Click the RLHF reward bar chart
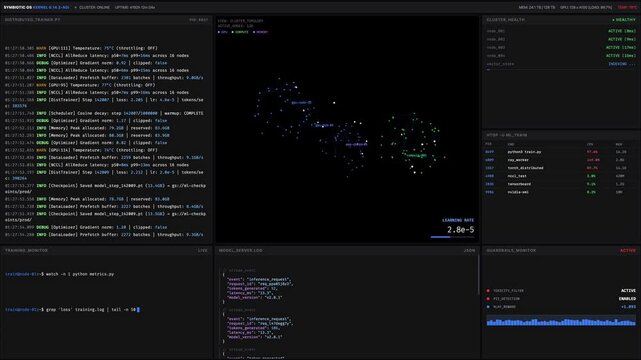 pyautogui.click(x=561, y=321)
